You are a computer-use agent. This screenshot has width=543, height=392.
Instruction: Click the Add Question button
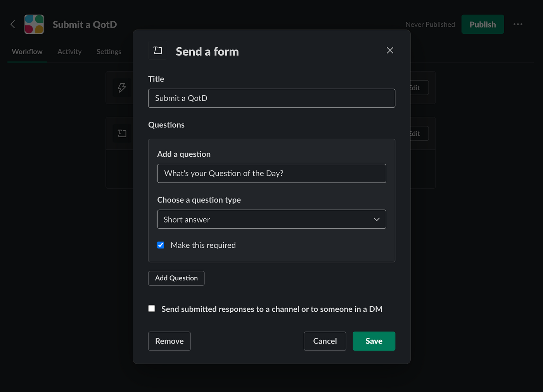176,278
